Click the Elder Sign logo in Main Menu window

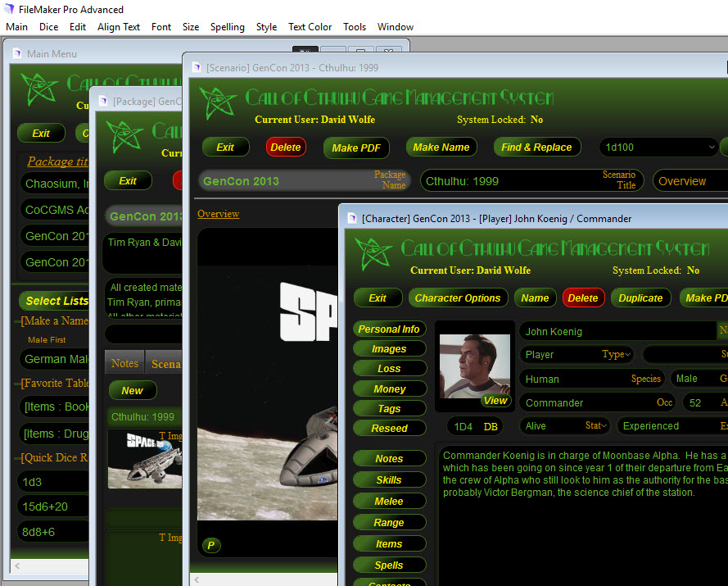(x=39, y=89)
